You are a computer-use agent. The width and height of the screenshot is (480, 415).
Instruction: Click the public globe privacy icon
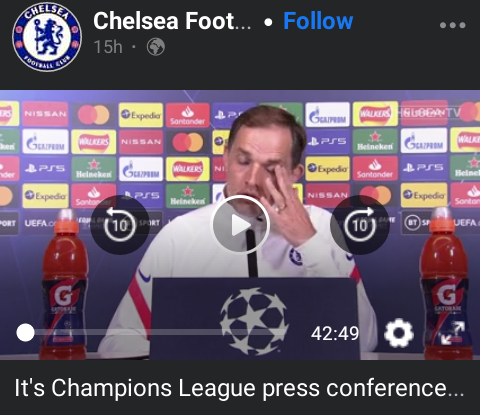click(x=156, y=47)
